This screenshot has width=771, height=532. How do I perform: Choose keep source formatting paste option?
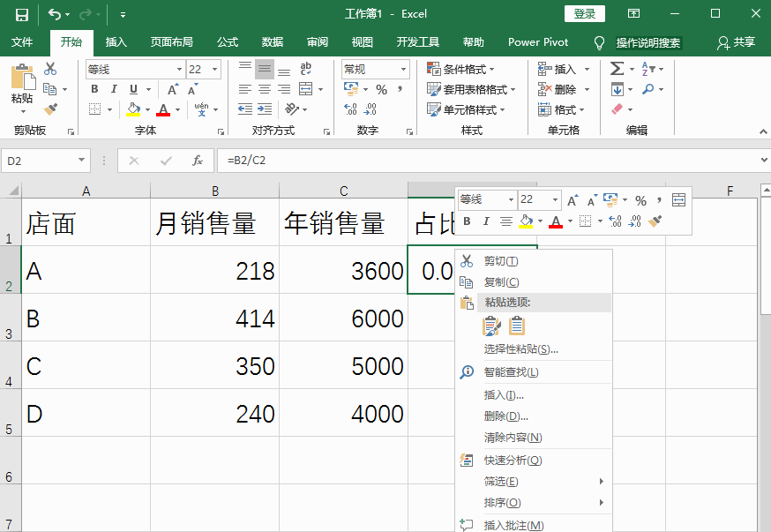(x=491, y=326)
